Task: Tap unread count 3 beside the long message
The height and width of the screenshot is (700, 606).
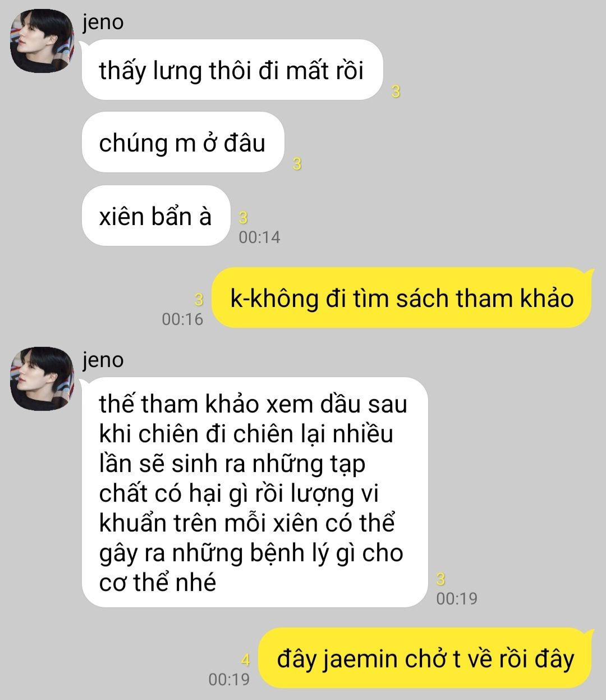Action: tap(441, 579)
